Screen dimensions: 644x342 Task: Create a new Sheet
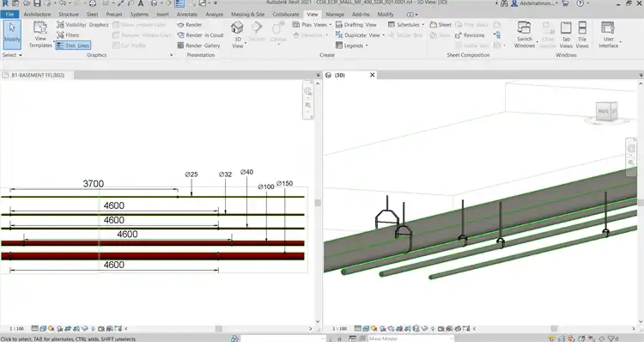440,25
